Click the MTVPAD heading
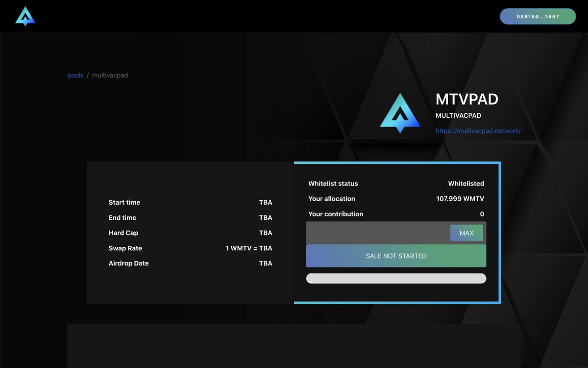588x368 pixels. [467, 99]
